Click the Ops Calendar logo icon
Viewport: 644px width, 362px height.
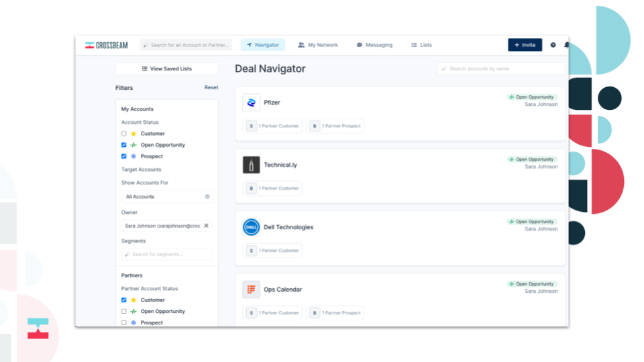click(252, 290)
